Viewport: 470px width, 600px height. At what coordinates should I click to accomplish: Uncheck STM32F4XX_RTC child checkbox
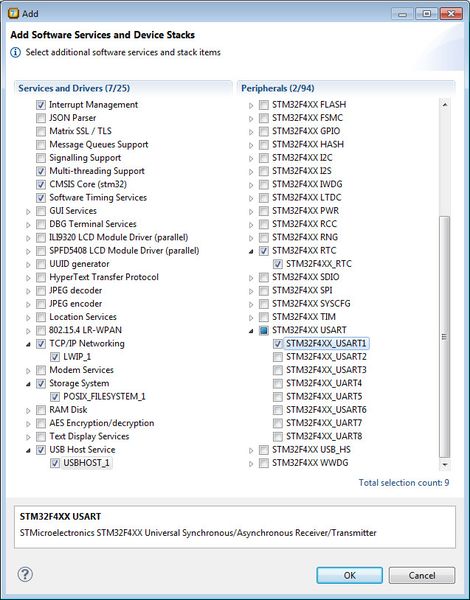click(278, 264)
